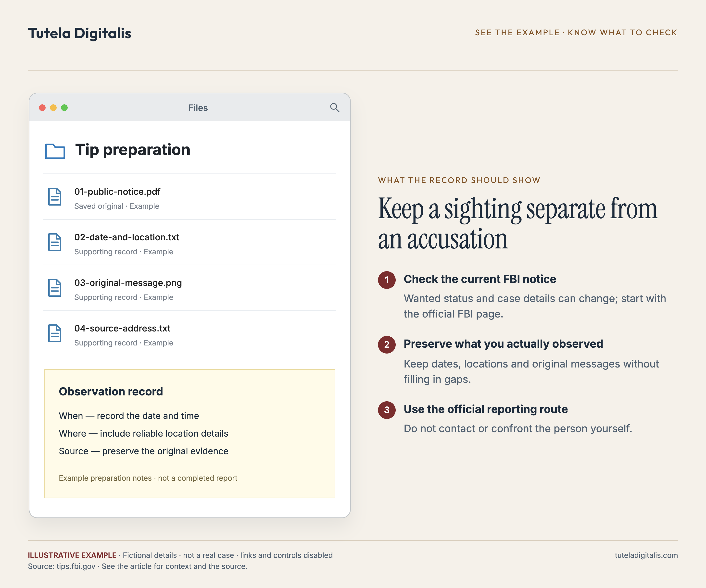Click 'Do not contact or confront the person yourself.'

tap(518, 429)
